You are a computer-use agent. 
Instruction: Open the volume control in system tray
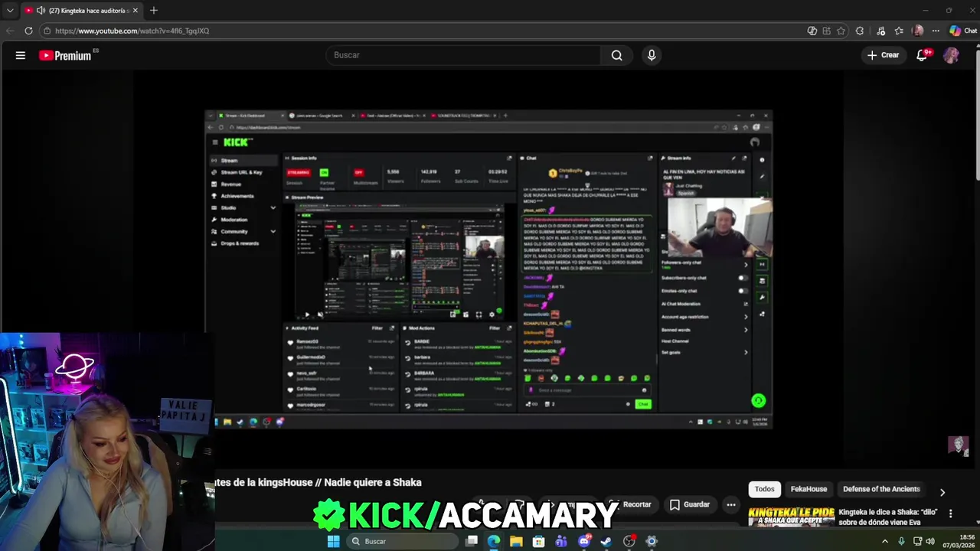[930, 541]
